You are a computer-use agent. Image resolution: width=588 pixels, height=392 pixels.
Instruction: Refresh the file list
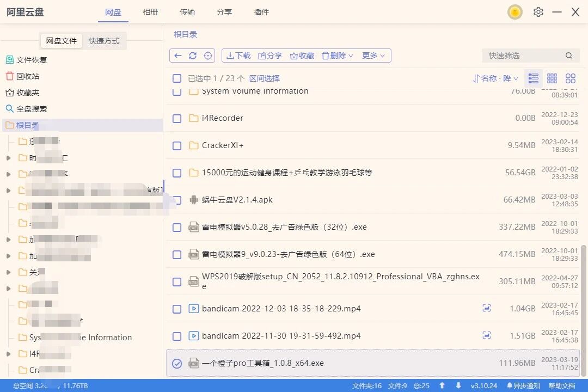(193, 56)
